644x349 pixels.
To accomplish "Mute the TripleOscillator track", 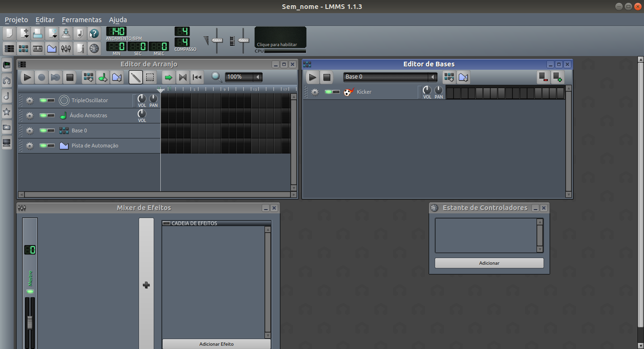I will pyautogui.click(x=44, y=100).
